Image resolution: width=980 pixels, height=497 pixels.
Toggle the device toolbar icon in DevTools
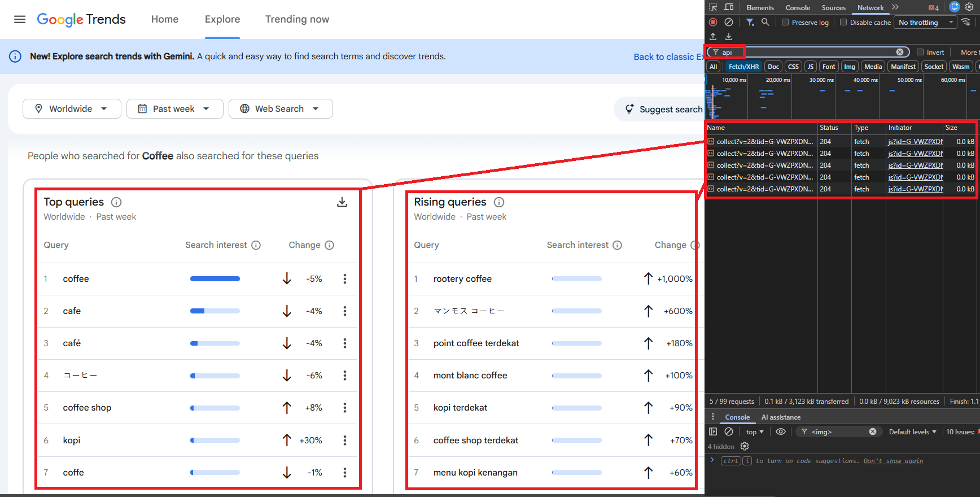(x=729, y=7)
